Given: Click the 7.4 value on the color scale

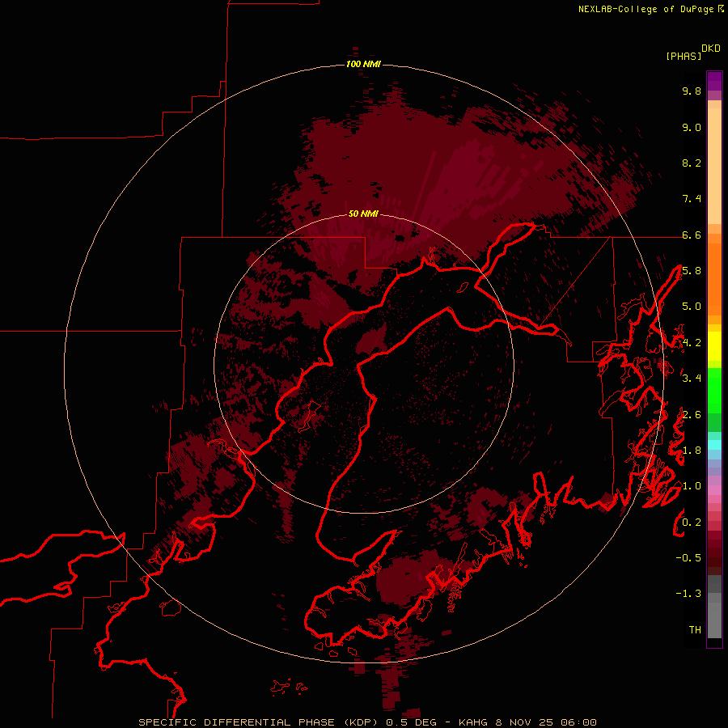Looking at the screenshot, I should click(692, 199).
